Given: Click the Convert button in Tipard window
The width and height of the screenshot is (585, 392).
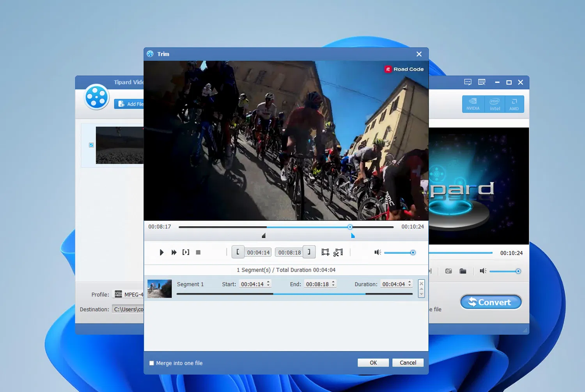Looking at the screenshot, I should pyautogui.click(x=491, y=302).
